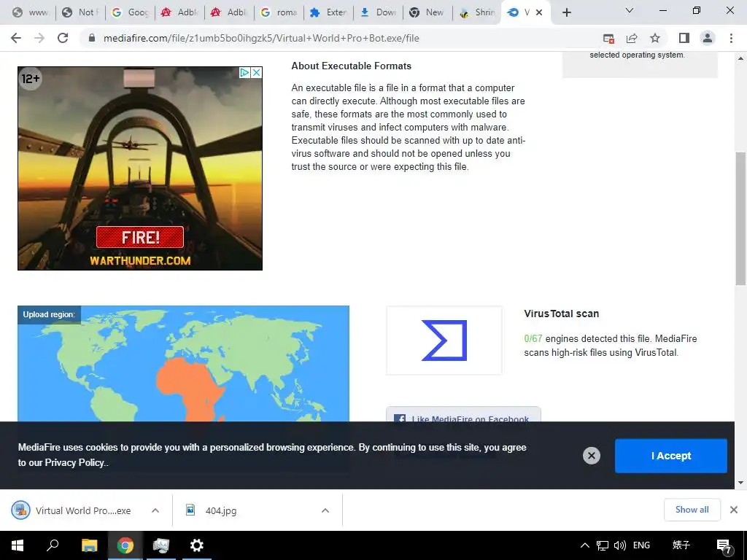The height and width of the screenshot is (560, 747).
Task: Click the padlock site info icon
Action: [x=92, y=38]
